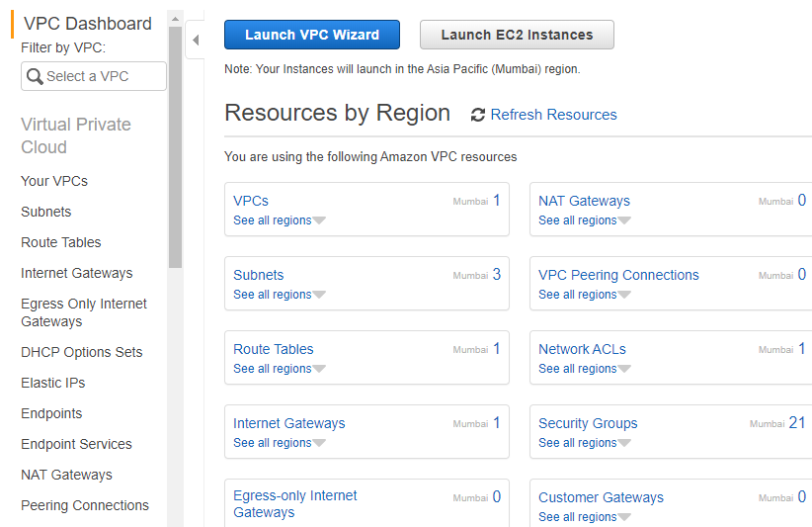Open Egress-only Internet Gateways card link
Viewport: 812px width, 527px height.
point(295,503)
